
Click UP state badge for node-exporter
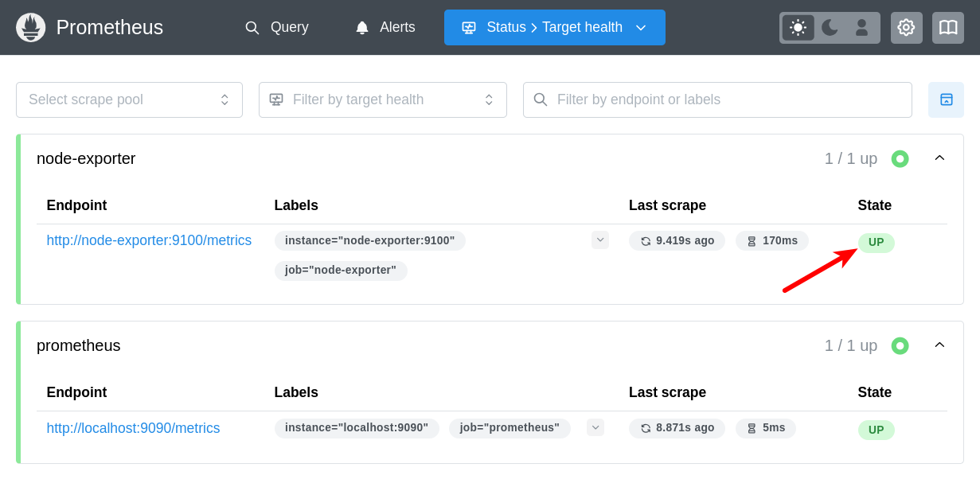tap(876, 243)
